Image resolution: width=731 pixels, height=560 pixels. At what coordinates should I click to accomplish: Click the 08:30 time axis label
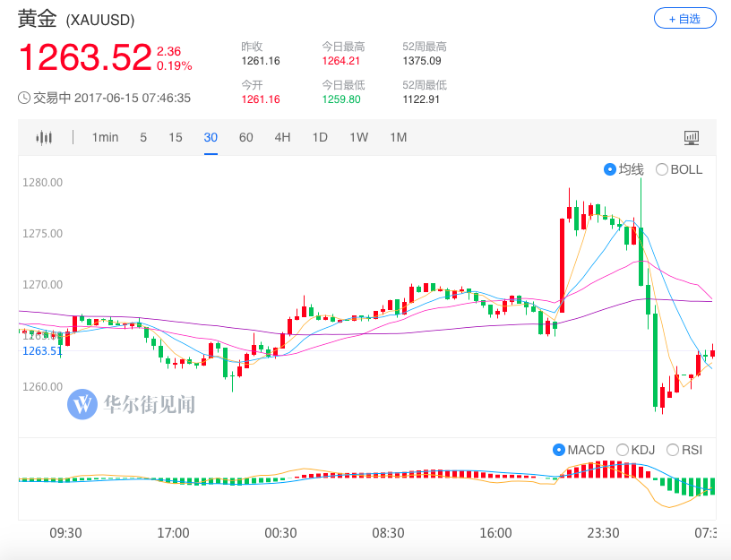(x=388, y=533)
